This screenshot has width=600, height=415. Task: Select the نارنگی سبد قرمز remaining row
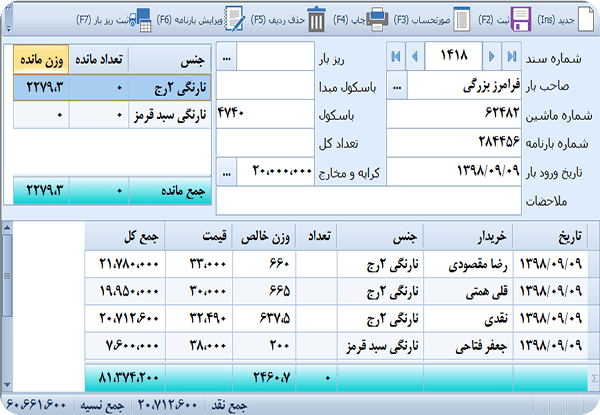[x=169, y=115]
